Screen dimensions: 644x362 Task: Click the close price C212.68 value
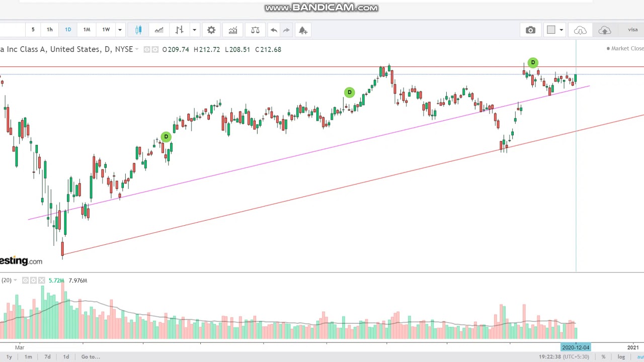[268, 49]
